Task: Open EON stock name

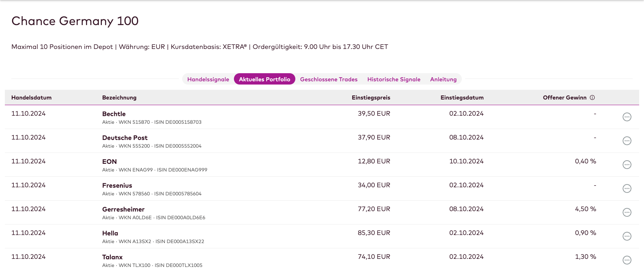Action: (109, 162)
